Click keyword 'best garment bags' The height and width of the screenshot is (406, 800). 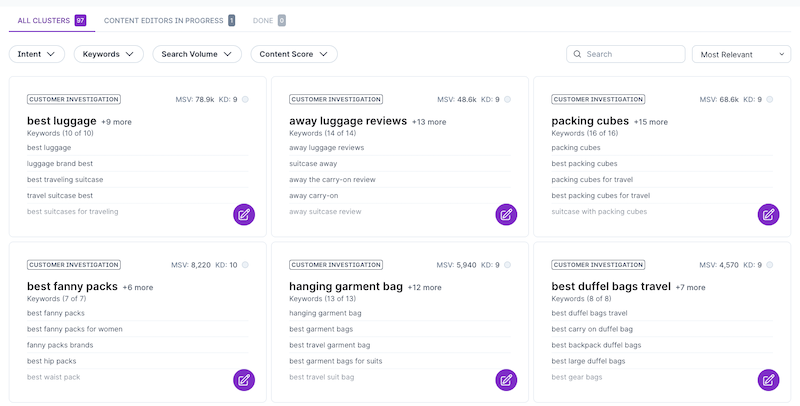pyautogui.click(x=321, y=329)
